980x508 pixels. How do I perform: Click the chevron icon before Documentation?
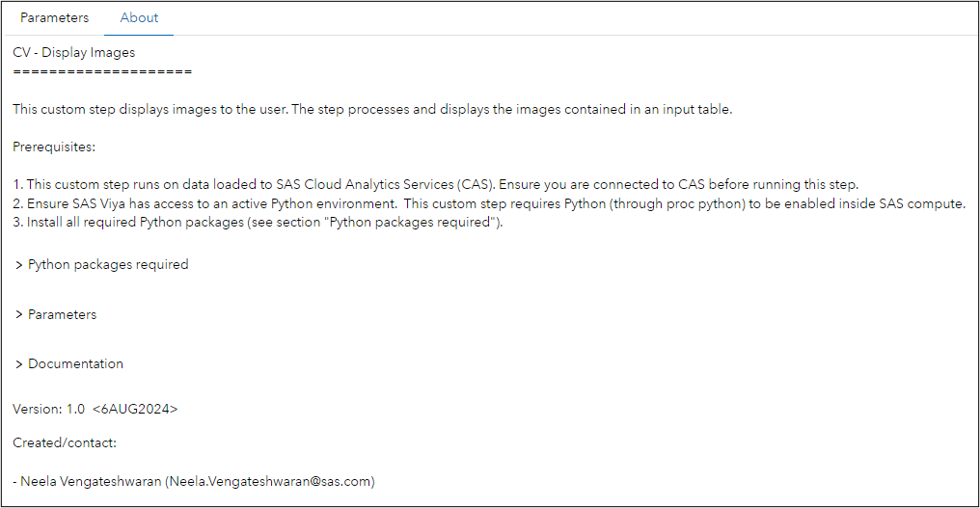coord(18,364)
